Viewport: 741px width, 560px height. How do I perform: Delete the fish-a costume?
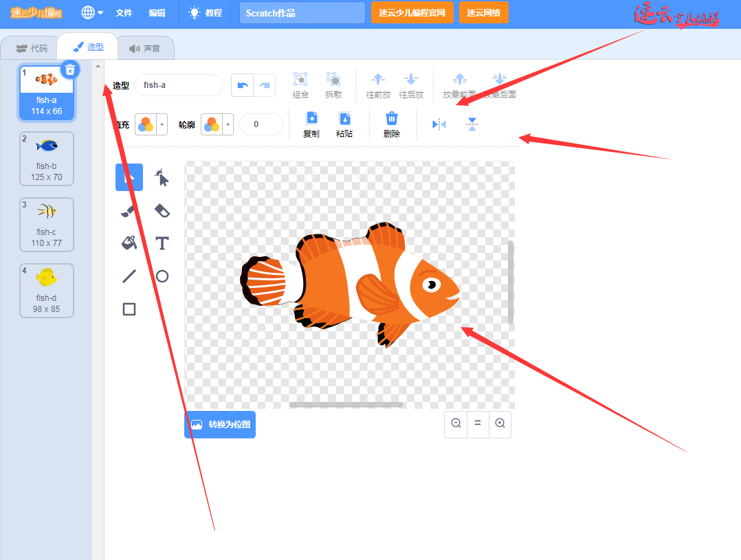click(x=70, y=69)
